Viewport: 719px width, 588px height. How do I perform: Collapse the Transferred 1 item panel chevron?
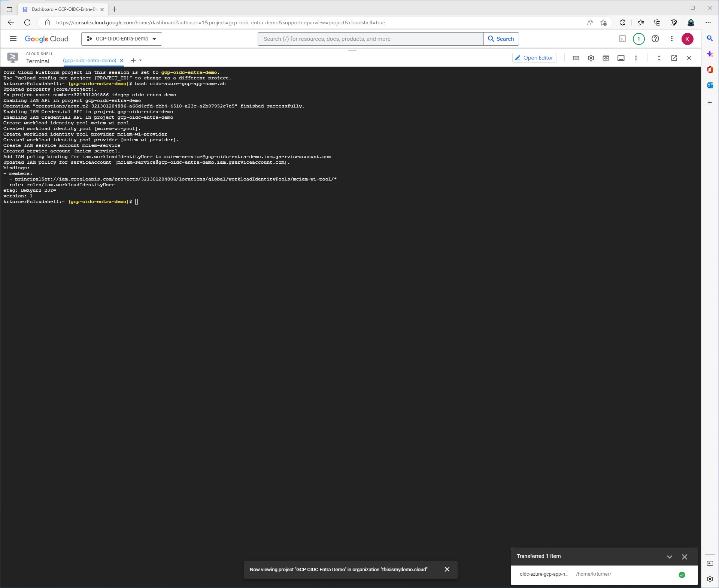670,557
